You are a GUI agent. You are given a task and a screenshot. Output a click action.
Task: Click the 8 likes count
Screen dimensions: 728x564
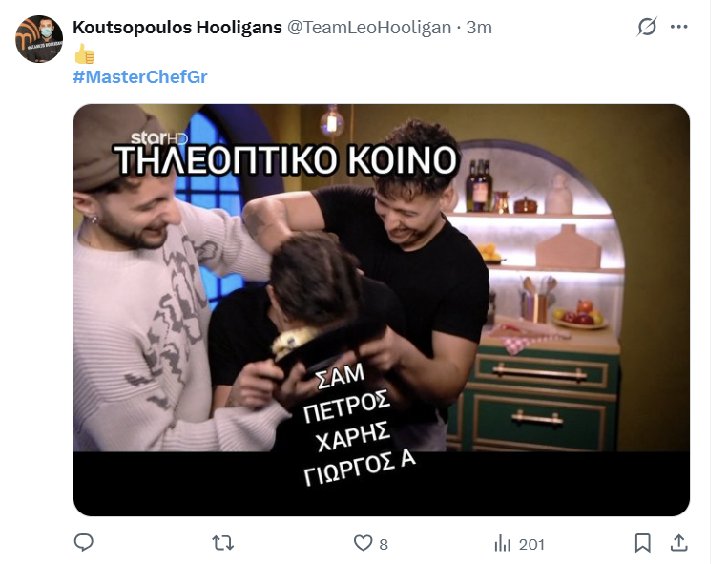(x=384, y=544)
